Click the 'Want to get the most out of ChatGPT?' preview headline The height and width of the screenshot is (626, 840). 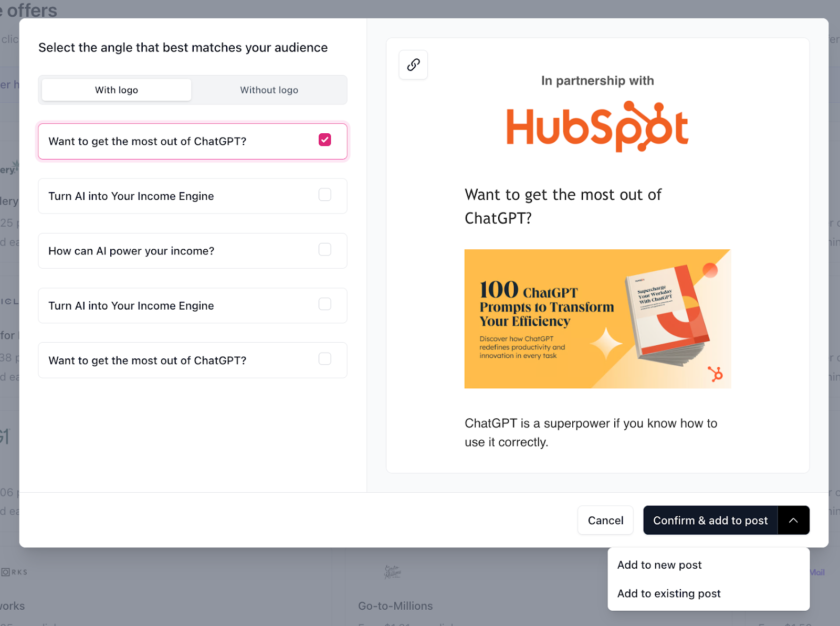(x=563, y=206)
